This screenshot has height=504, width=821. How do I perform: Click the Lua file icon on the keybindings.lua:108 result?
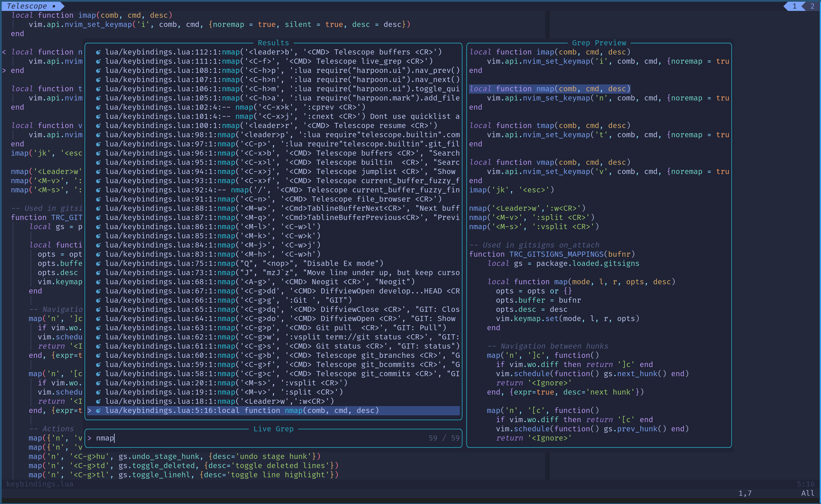[98, 71]
